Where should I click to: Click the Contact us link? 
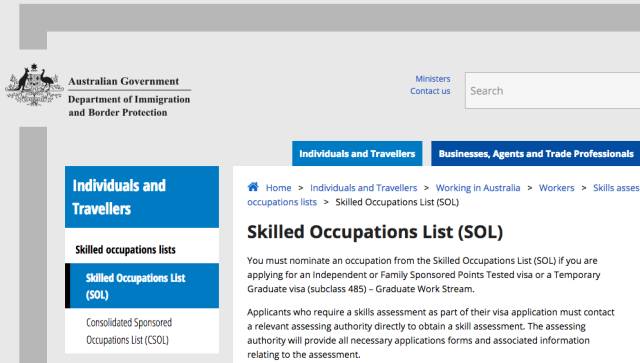pos(430,91)
